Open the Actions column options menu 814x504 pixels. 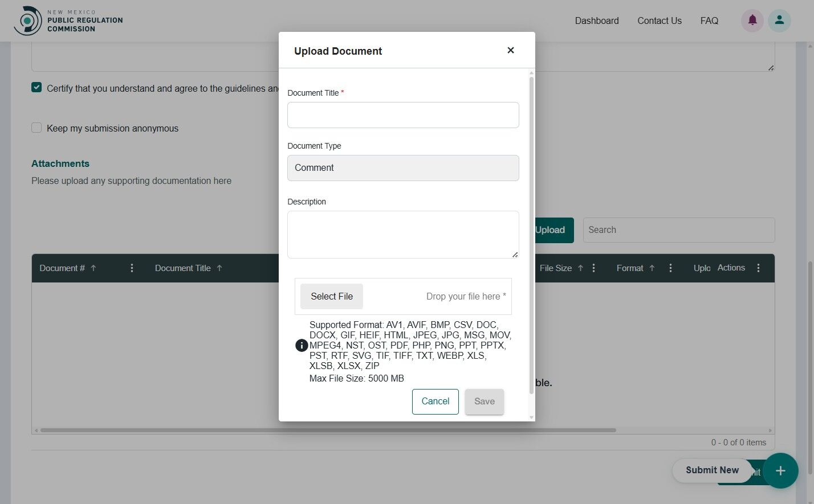tap(758, 268)
